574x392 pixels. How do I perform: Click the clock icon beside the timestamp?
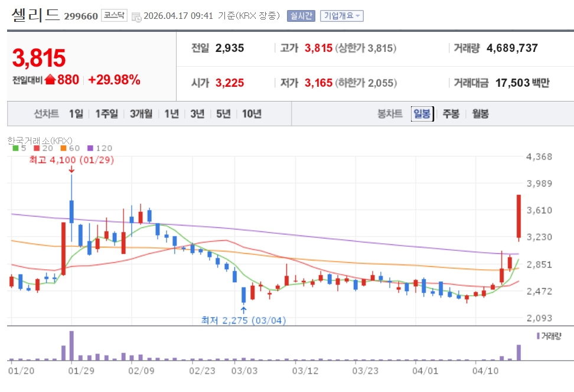tap(136, 17)
